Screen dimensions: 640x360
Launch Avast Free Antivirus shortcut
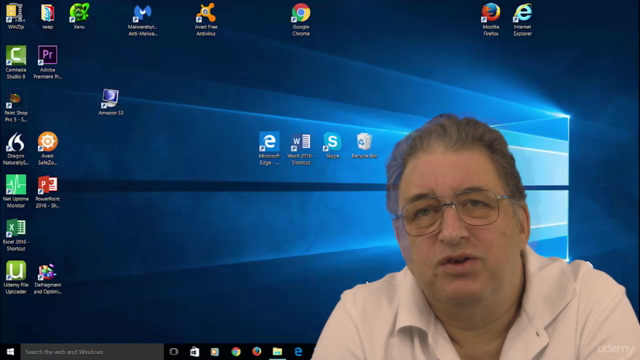(206, 20)
